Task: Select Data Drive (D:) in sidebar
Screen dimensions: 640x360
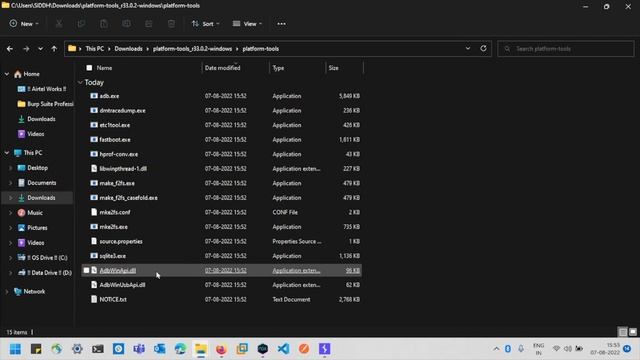Action: 44,273
